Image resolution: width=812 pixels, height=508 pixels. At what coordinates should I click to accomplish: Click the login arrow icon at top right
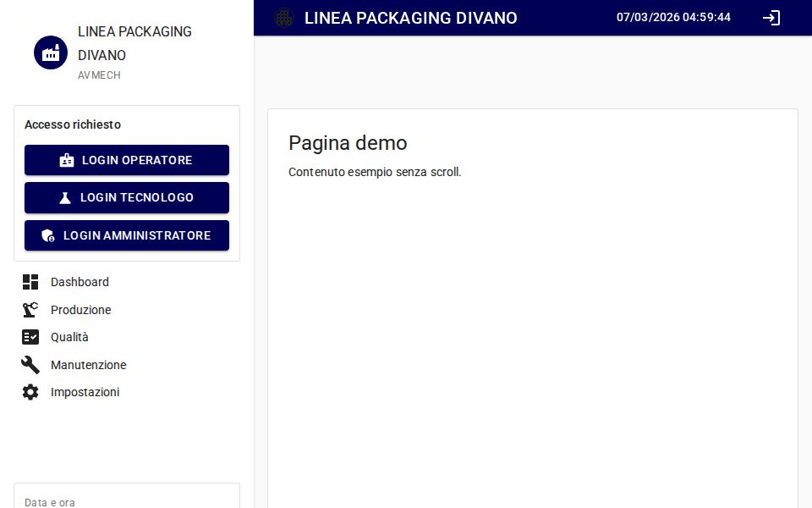[x=771, y=18]
